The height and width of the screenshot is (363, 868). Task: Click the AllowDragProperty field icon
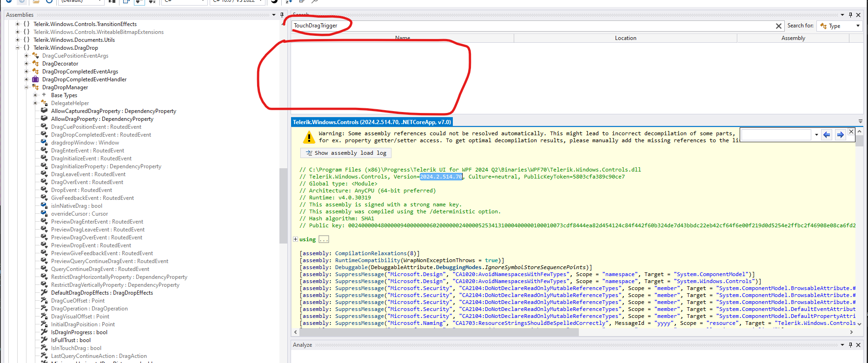coord(44,119)
